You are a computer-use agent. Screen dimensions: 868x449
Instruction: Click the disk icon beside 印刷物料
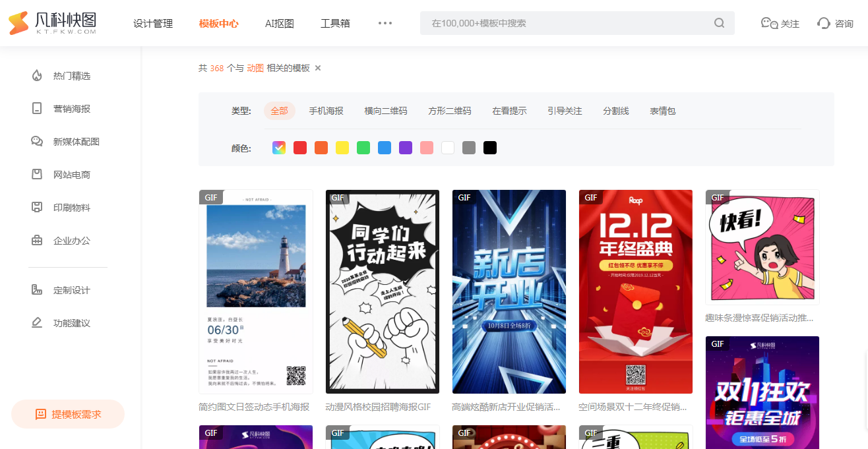tap(37, 207)
